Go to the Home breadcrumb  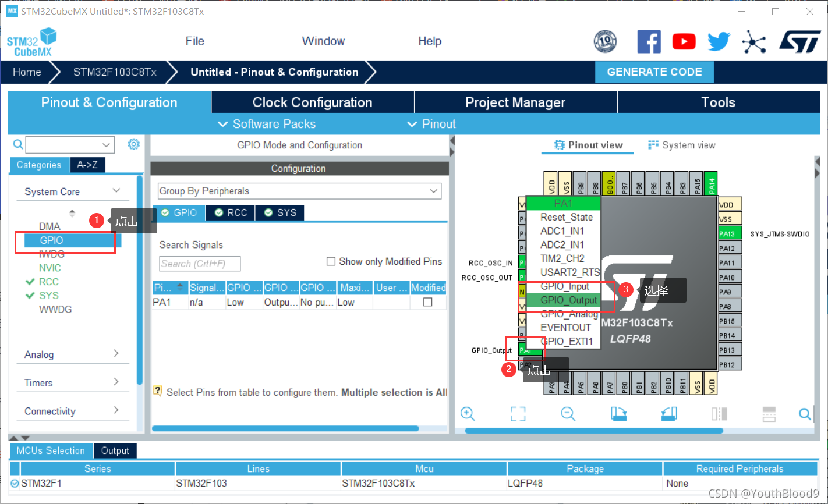[x=27, y=72]
